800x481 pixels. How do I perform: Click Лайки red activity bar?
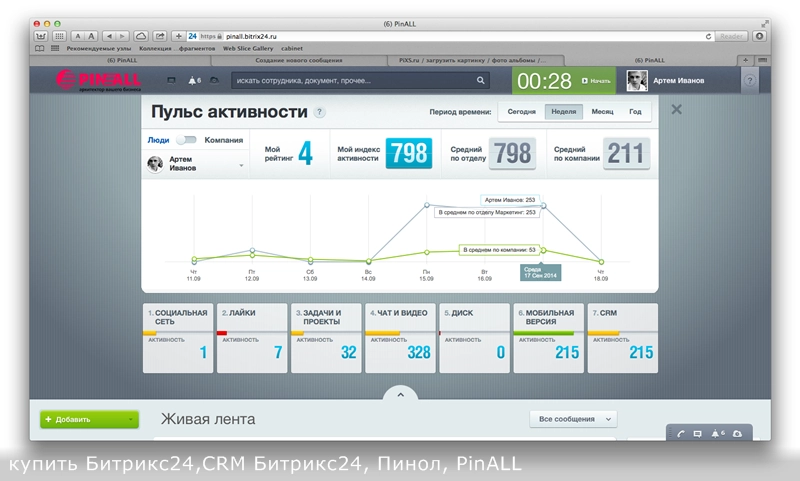tap(222, 333)
